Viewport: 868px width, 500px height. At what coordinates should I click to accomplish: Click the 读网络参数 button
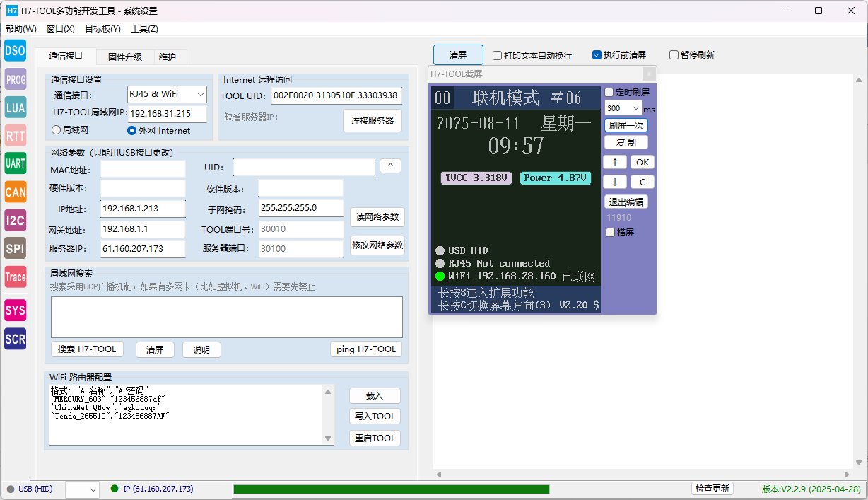point(377,216)
